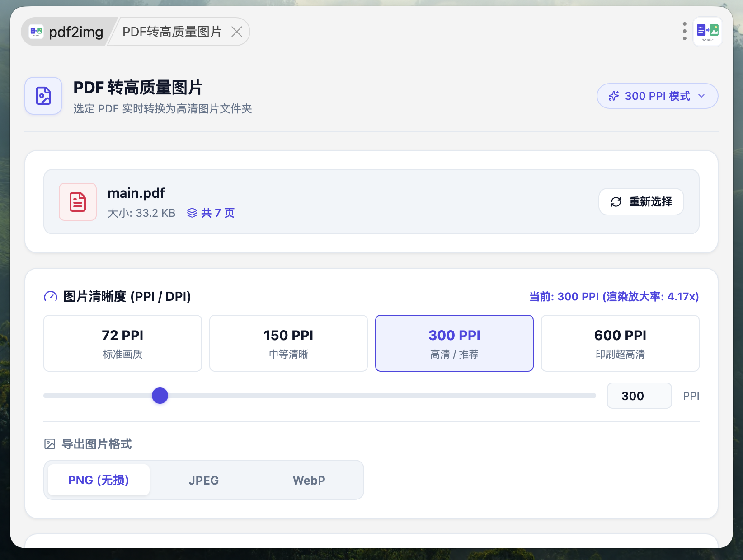Click the PDF-to-image extension icon top right
743x560 pixels.
[x=707, y=32]
